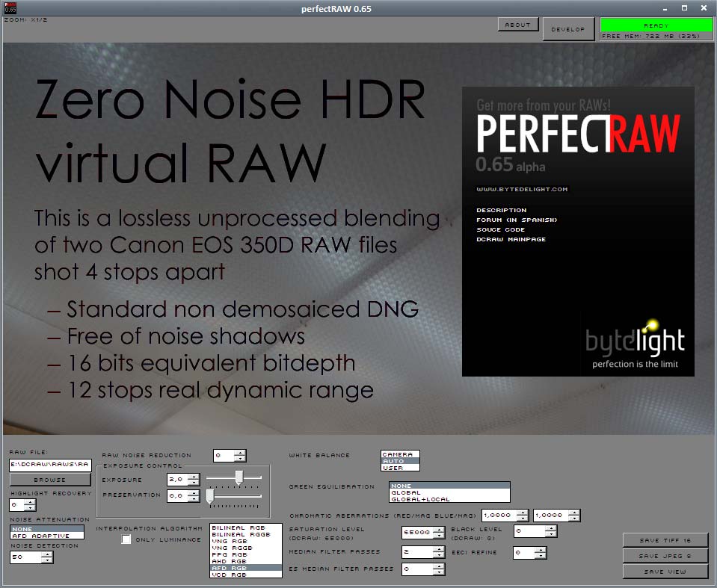Viewport: 717px width, 588px height.
Task: Open the Dcraw Mainpage link
Action: pos(511,239)
